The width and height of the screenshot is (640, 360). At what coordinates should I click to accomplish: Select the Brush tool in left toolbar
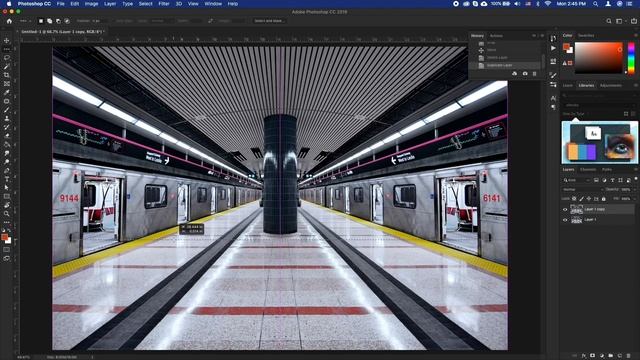tap(7, 110)
